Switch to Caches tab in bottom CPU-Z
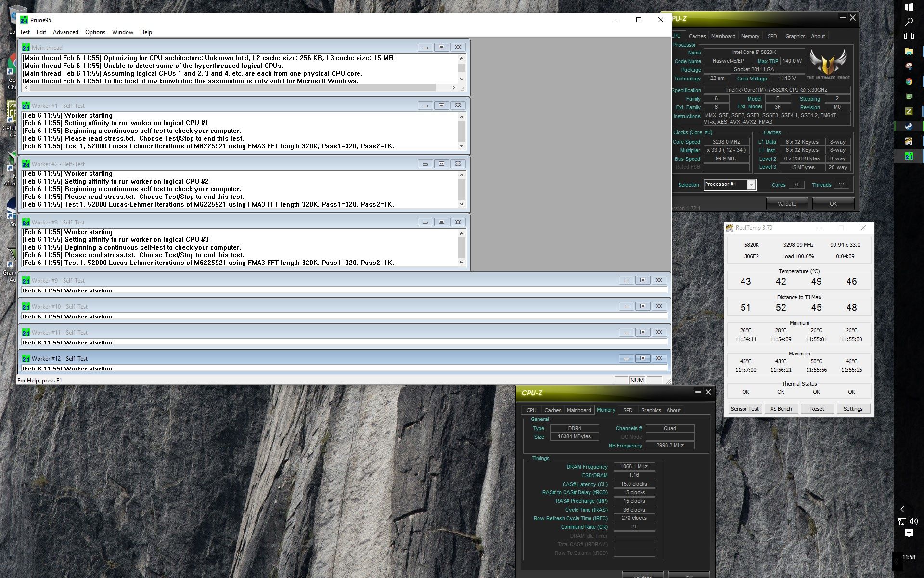The height and width of the screenshot is (578, 924). click(552, 410)
